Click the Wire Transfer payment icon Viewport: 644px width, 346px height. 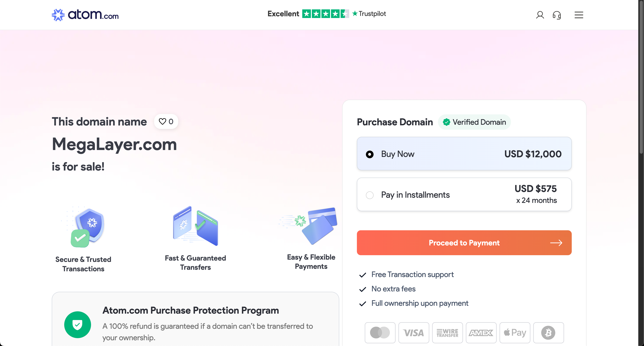(x=447, y=333)
